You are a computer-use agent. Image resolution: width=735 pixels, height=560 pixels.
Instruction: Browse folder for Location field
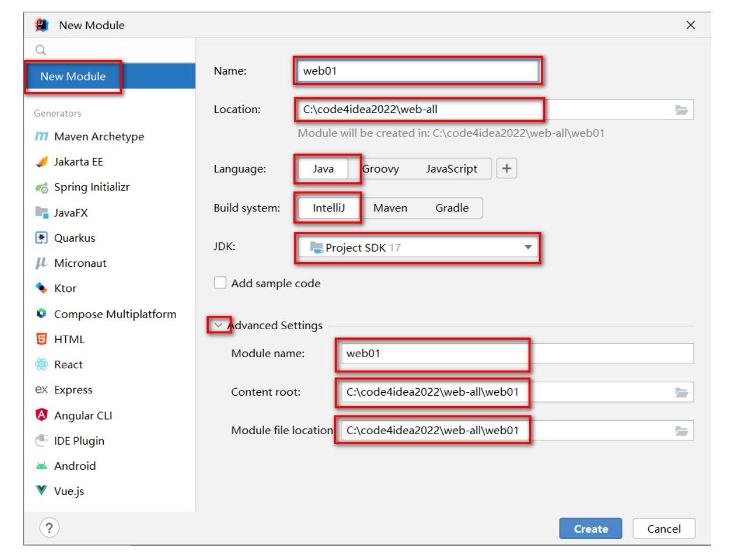(681, 110)
